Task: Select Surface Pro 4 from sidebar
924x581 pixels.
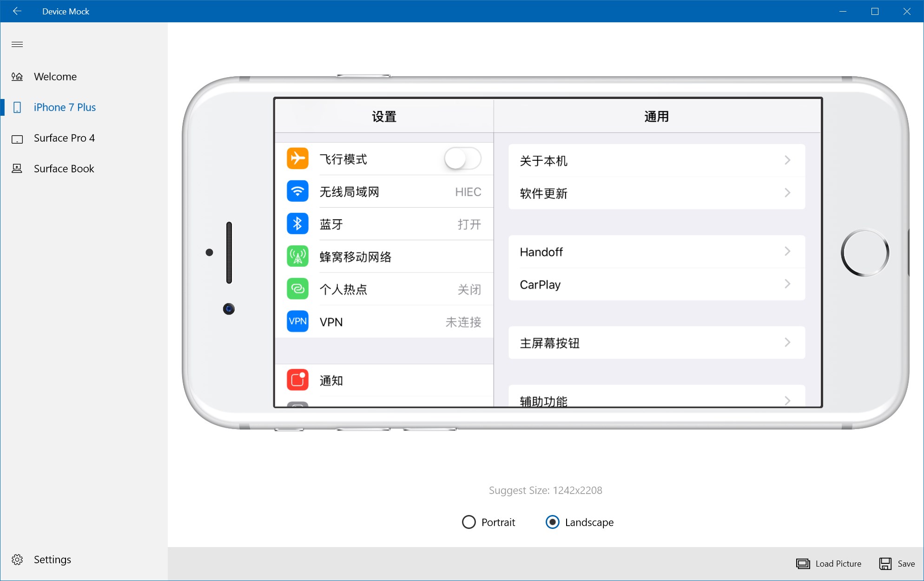Action: point(64,138)
